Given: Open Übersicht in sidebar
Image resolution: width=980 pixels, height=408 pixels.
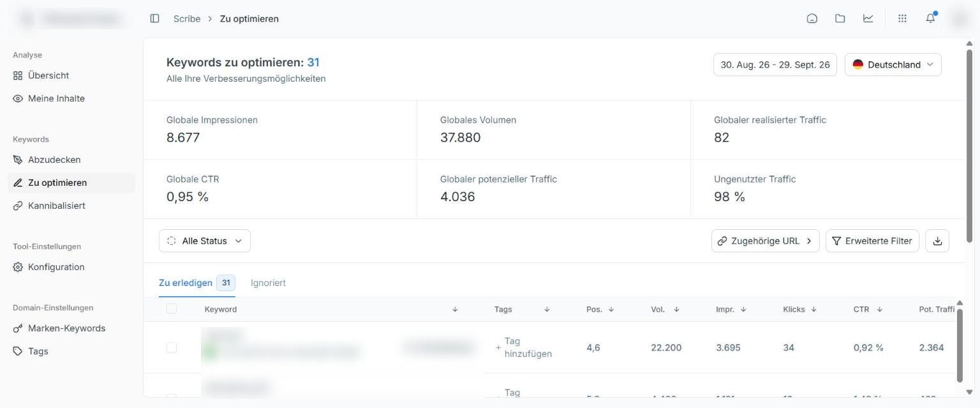Looking at the screenshot, I should pyautogui.click(x=71, y=75).
